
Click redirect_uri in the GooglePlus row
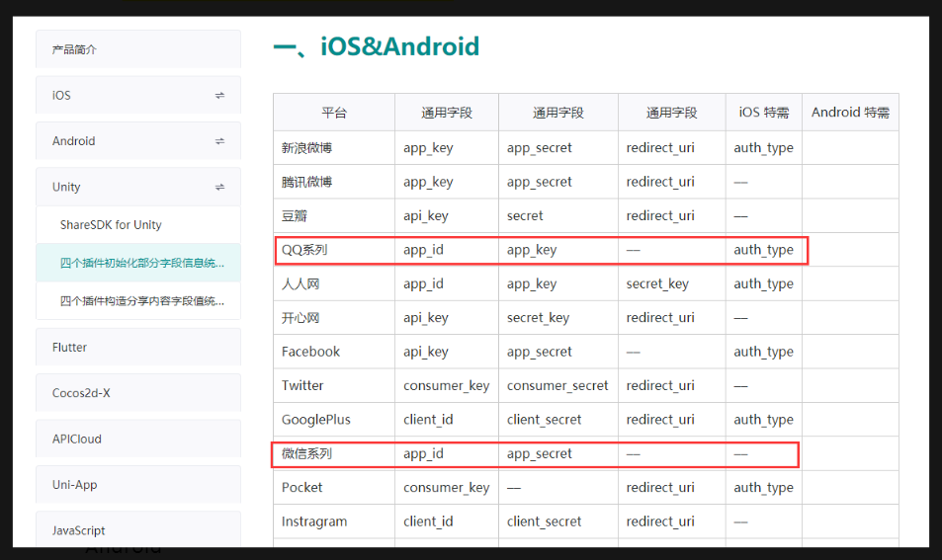coord(660,420)
